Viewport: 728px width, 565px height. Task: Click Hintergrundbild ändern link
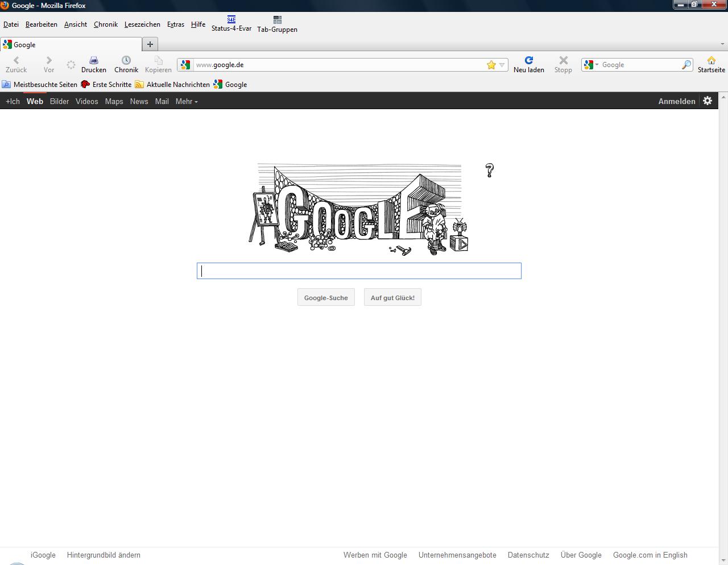point(104,555)
